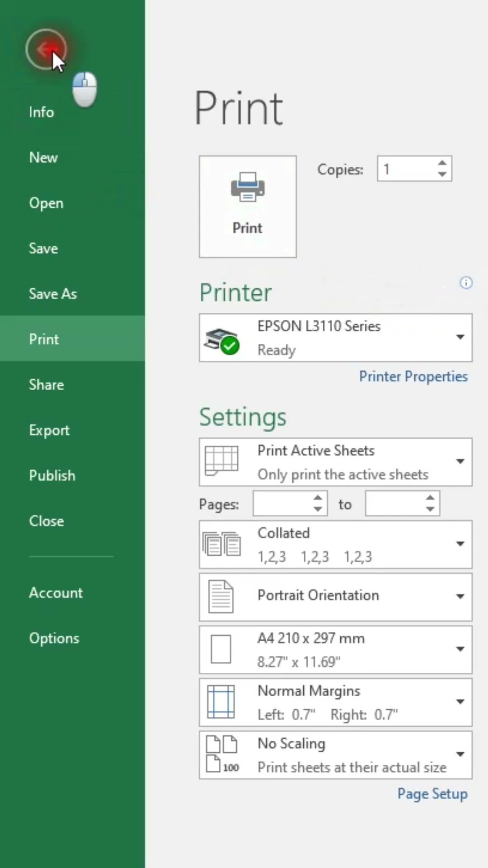Open the Page Setup link
This screenshot has height=868, width=488.
point(432,794)
